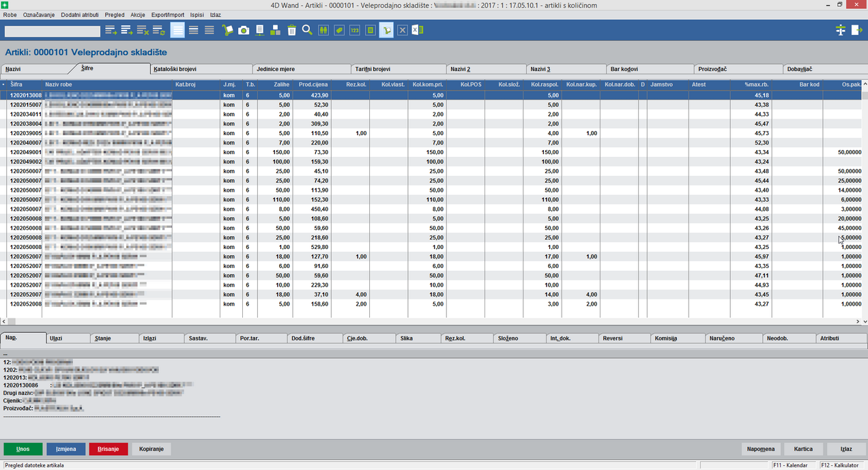Image resolution: width=868 pixels, height=470 pixels.
Task: Open the Robe menu
Action: pos(10,14)
